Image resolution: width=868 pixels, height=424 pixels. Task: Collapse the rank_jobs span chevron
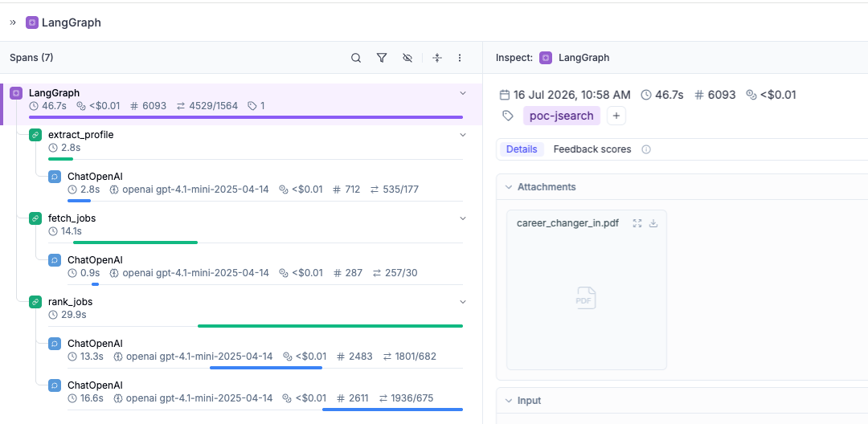pos(464,302)
